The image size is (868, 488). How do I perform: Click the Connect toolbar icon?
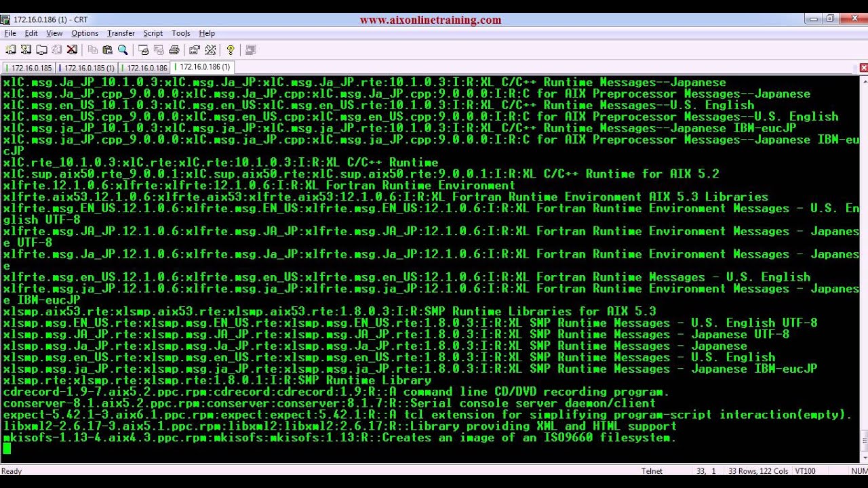(x=10, y=49)
